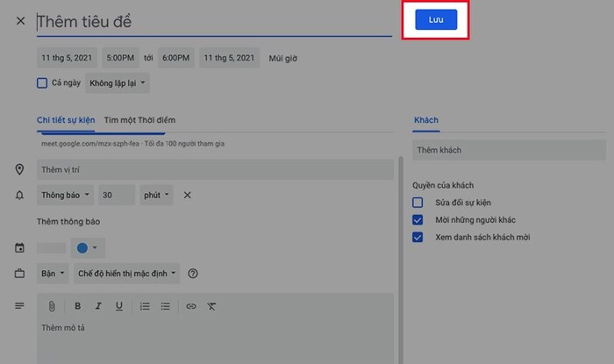Click the attachment paperclip icon
Viewport: 614px width, 364px height.
52,306
